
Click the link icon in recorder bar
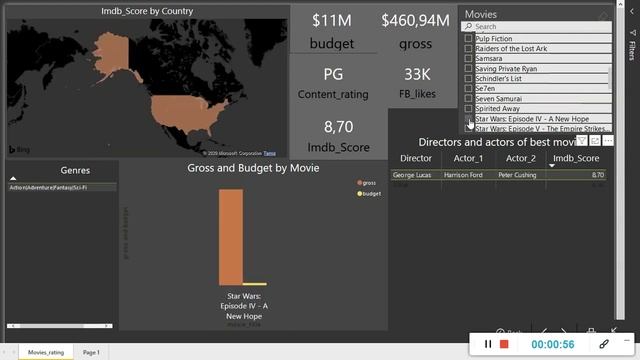pyautogui.click(x=604, y=344)
